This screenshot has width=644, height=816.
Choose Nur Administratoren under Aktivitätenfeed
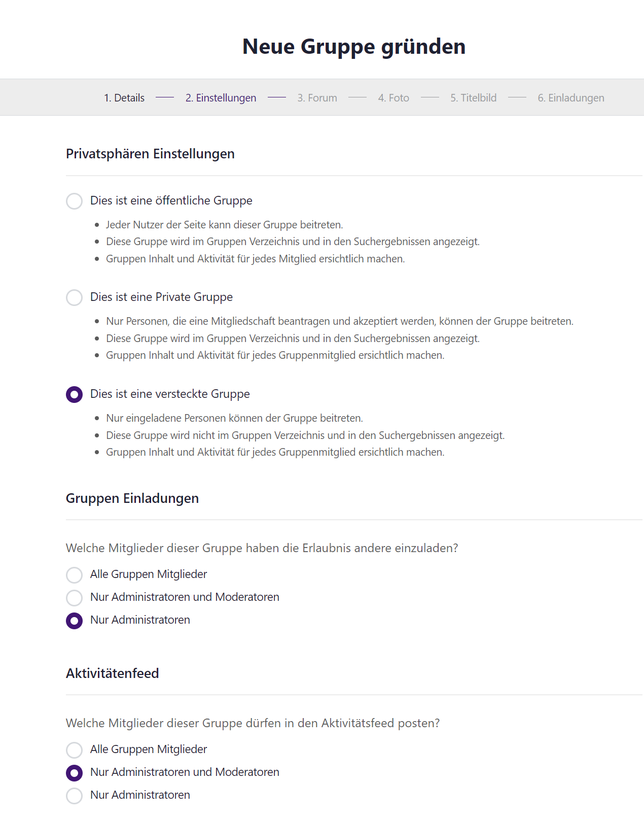pos(74,796)
